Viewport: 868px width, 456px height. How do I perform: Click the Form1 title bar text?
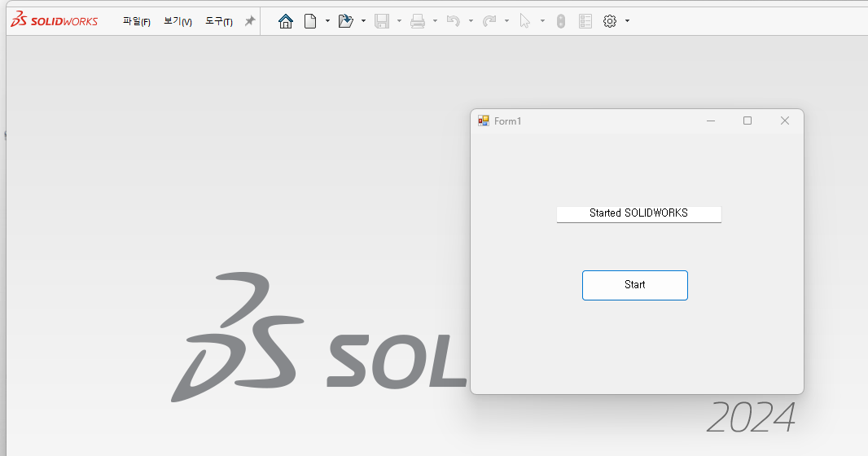(507, 121)
